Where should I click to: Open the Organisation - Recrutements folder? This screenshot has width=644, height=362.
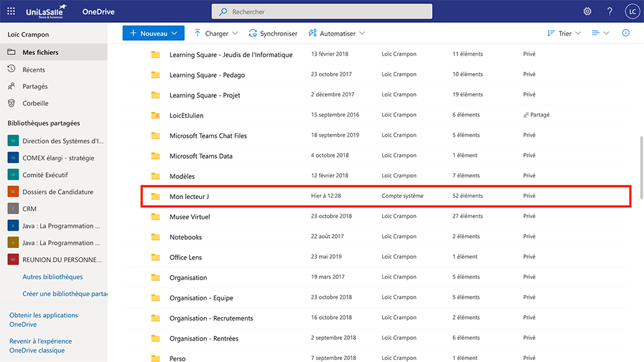click(211, 318)
